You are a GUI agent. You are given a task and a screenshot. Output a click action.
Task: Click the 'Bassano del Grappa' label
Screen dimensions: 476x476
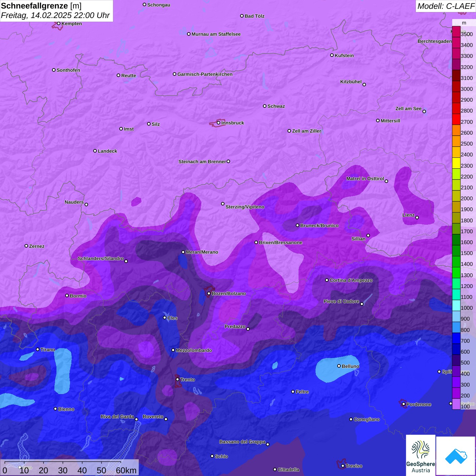click(x=242, y=442)
